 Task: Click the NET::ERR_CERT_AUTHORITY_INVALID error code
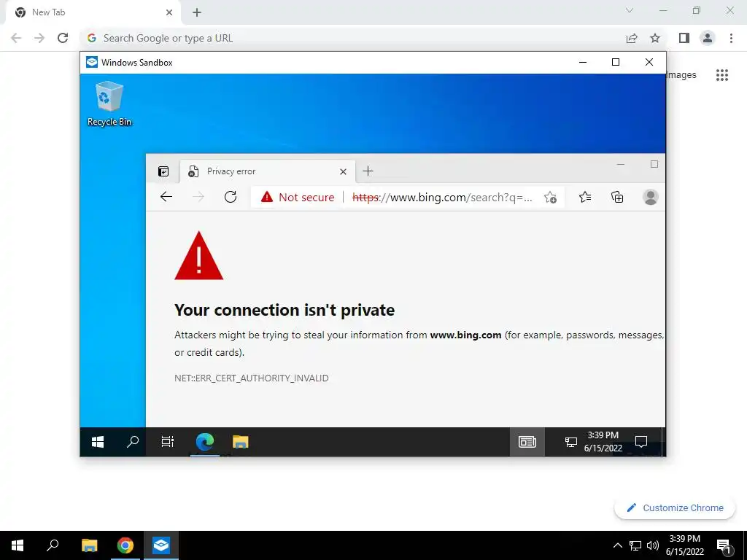(252, 378)
